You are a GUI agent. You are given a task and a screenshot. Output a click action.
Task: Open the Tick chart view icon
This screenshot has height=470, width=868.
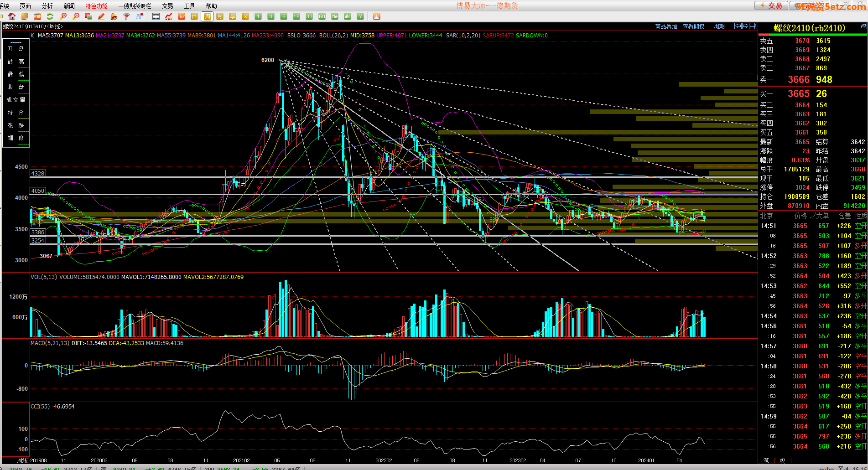click(x=182, y=16)
